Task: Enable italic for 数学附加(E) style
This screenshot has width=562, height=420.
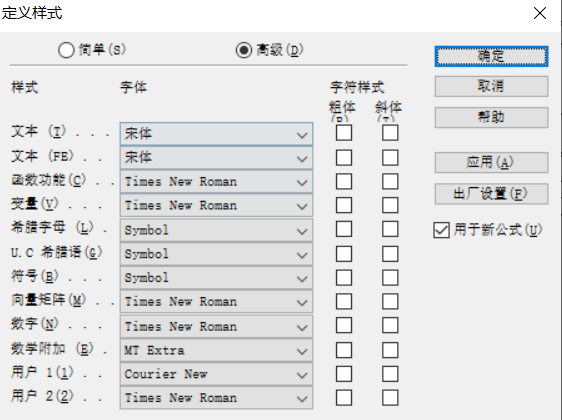Action: coord(390,350)
